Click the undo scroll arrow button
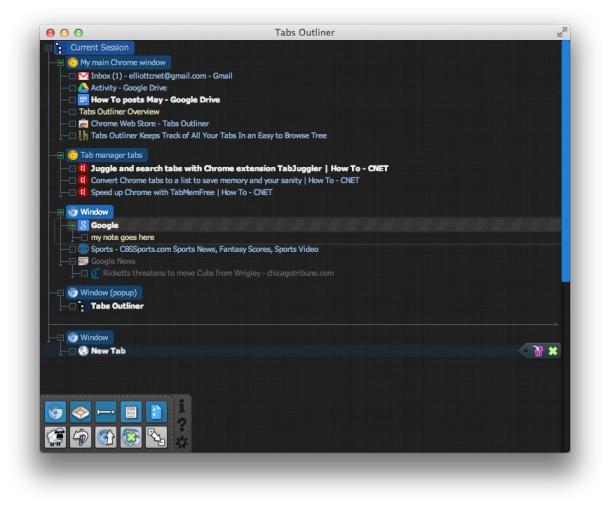This screenshot has height=508, width=610. click(x=81, y=437)
